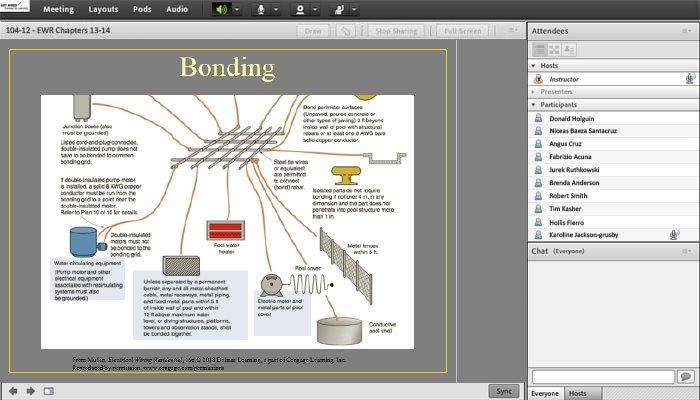The width and height of the screenshot is (700, 400).
Task: Switch to breakout room view icon
Action: click(553, 48)
